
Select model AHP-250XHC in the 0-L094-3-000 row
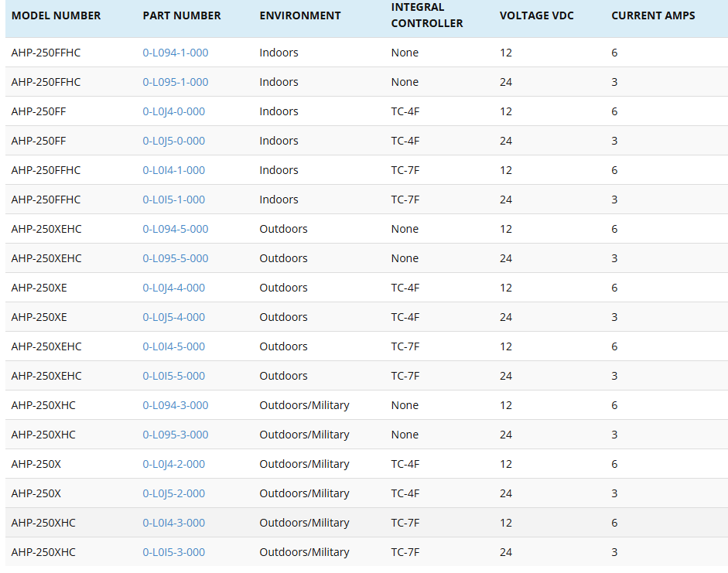[43, 405]
